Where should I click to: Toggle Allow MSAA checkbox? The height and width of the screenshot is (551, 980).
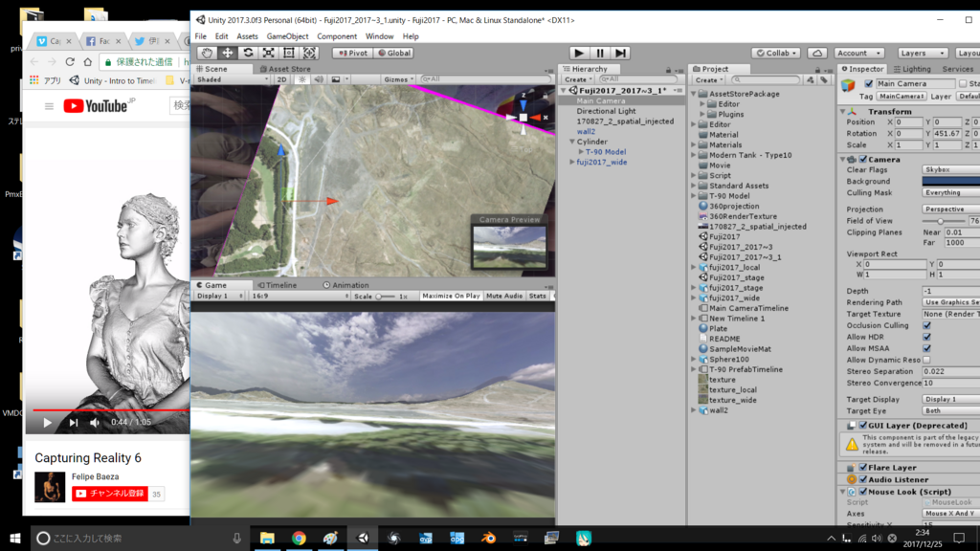click(x=926, y=348)
